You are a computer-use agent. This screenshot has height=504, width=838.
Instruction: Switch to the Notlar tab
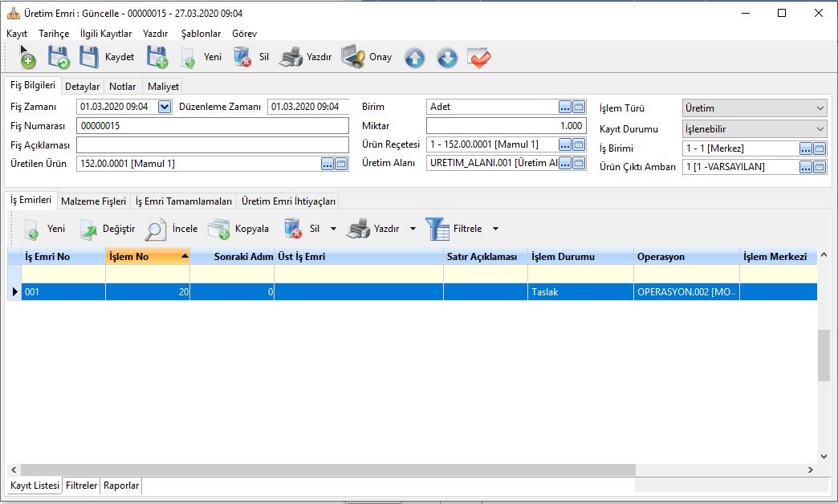tap(122, 87)
